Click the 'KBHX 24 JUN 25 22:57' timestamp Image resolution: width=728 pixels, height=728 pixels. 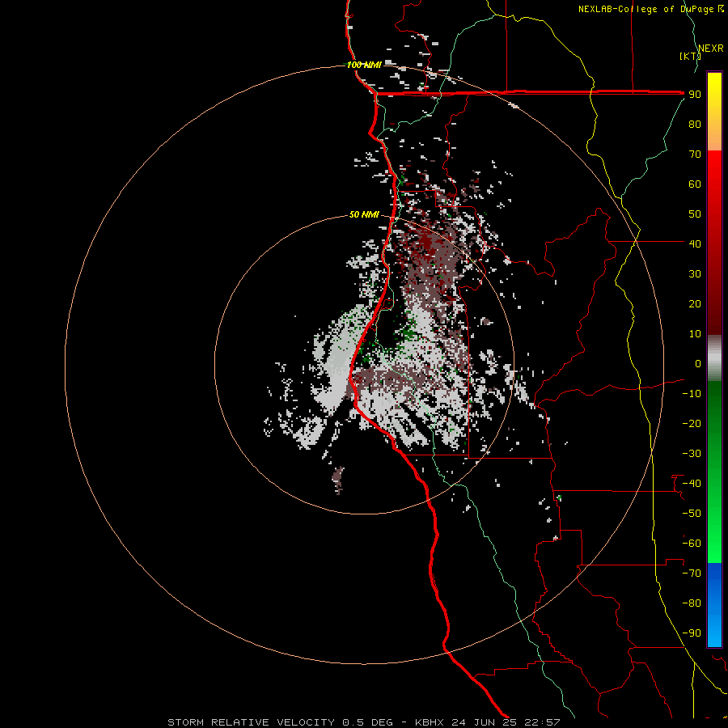tap(488, 722)
